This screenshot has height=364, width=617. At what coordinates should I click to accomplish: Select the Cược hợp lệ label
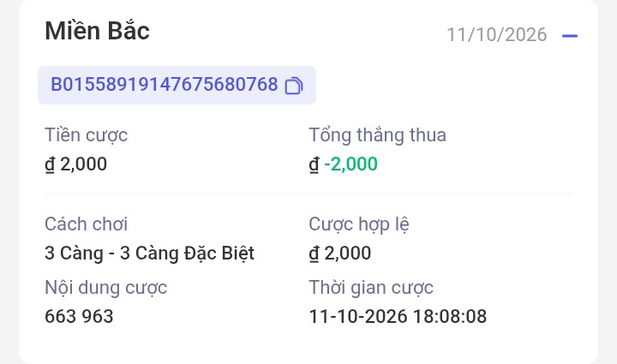click(x=359, y=224)
